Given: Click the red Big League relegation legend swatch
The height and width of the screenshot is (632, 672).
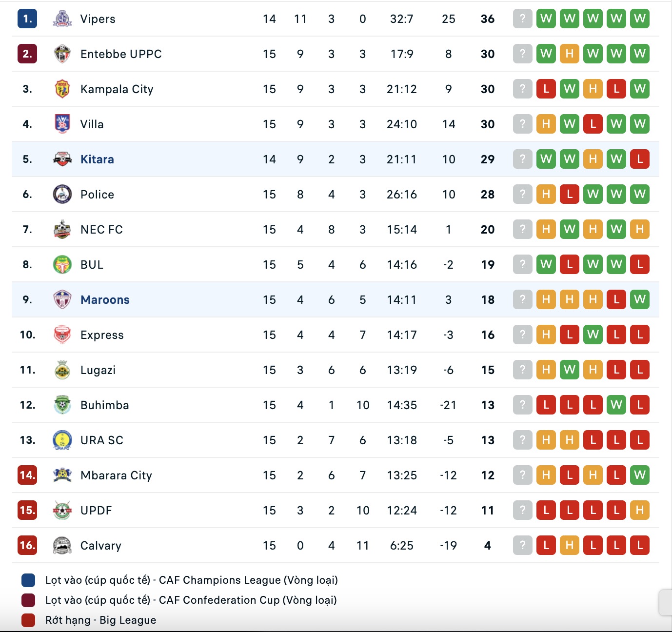Looking at the screenshot, I should tap(28, 620).
